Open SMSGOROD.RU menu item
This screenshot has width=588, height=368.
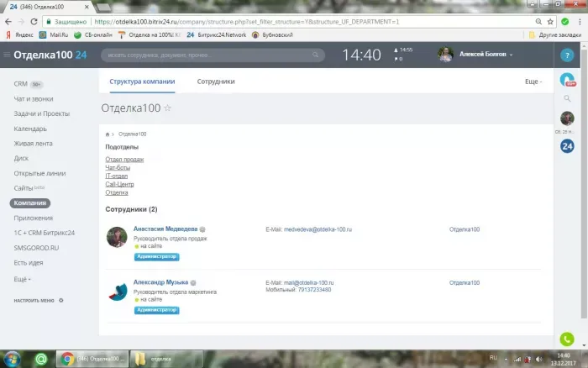pyautogui.click(x=36, y=248)
